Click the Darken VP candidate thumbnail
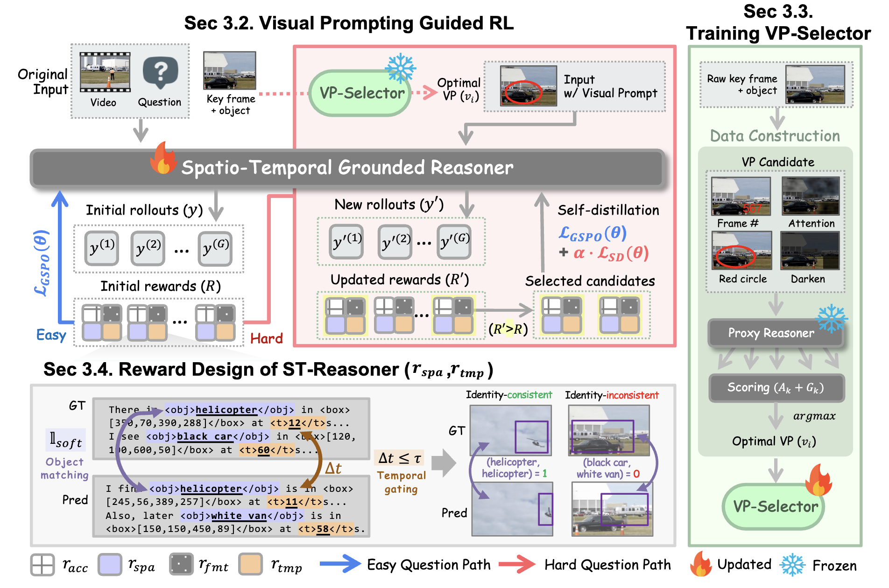Image resolution: width=889 pixels, height=588 pixels. point(810,251)
